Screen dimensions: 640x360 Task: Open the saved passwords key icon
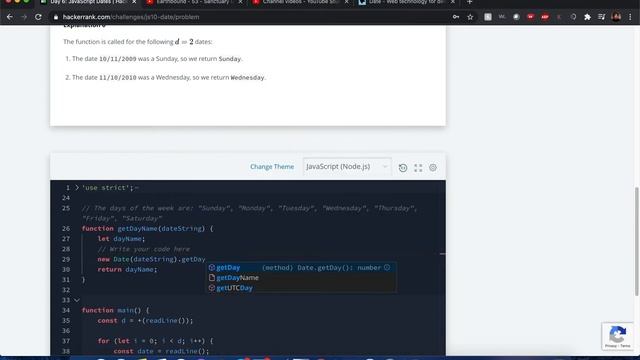(x=456, y=17)
